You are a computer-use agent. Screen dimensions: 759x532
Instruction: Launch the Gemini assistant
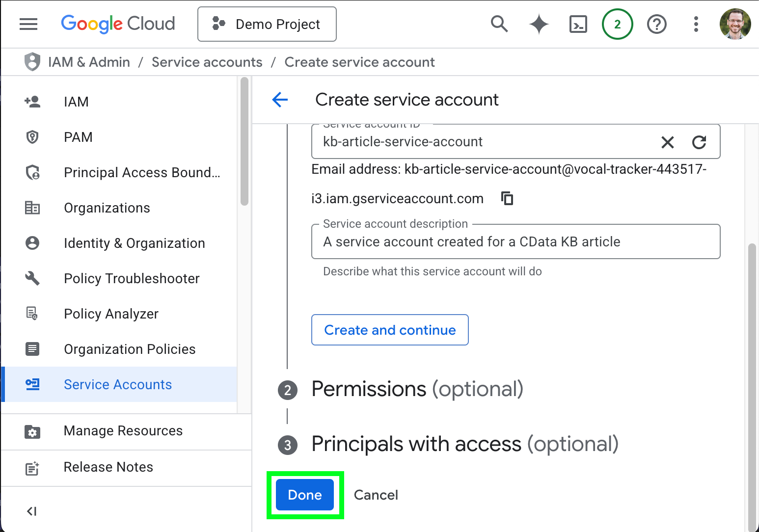[539, 24]
